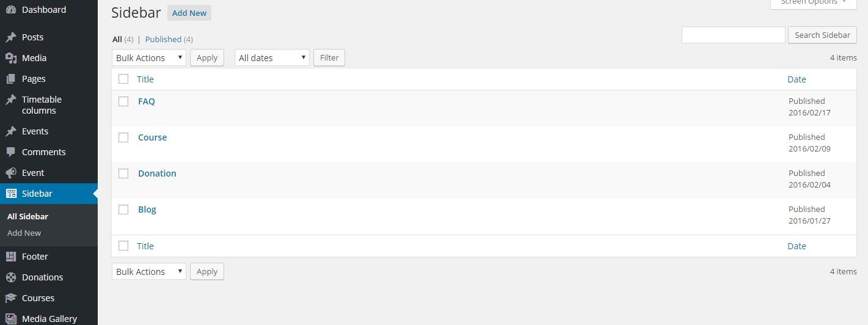Click the Footer layout icon
This screenshot has height=325, width=868.
tap(11, 257)
